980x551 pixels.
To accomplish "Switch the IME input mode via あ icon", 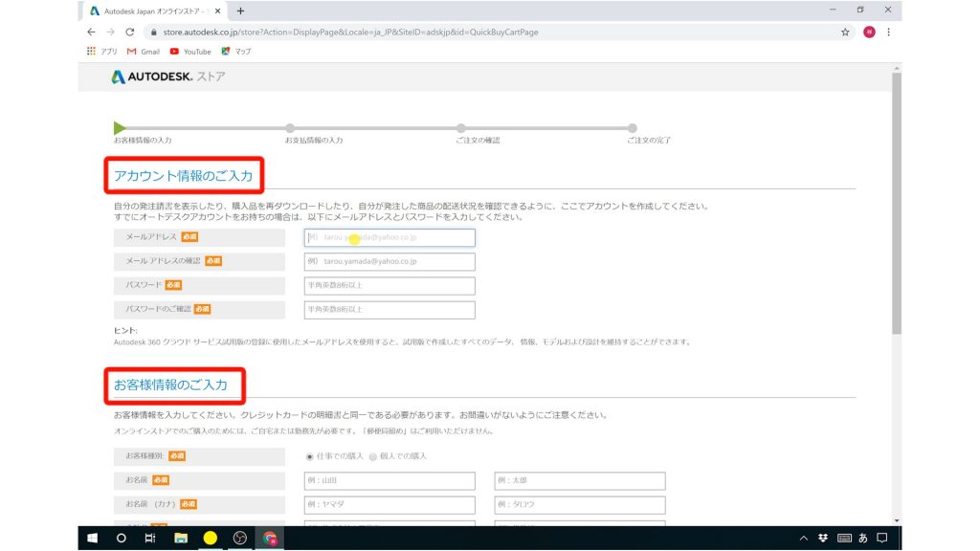I will (863, 539).
